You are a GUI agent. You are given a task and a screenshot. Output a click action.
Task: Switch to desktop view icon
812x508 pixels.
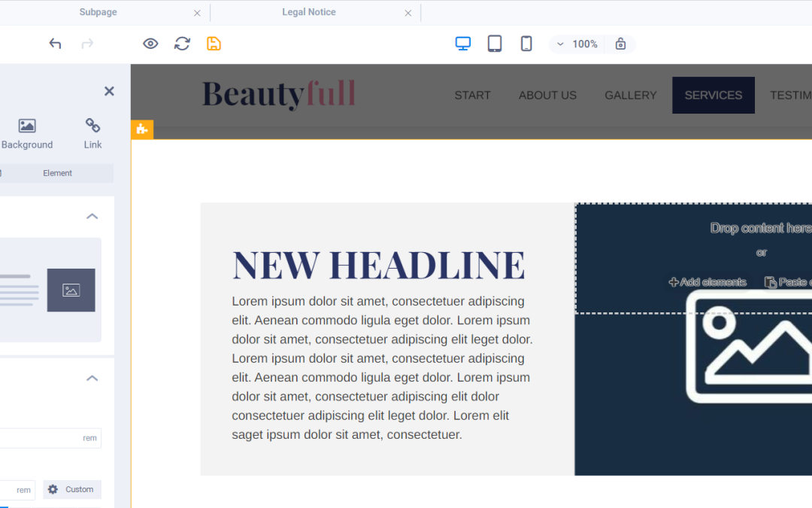463,44
